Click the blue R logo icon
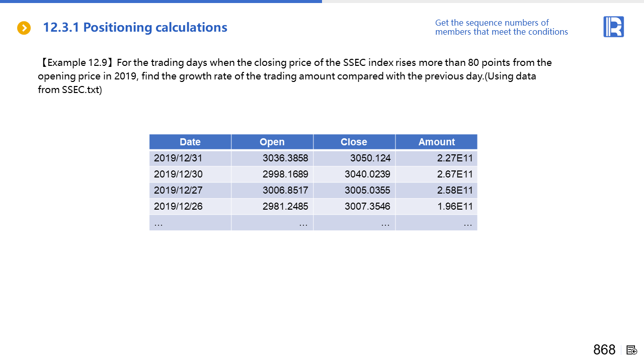The width and height of the screenshot is (644, 362). pyautogui.click(x=613, y=27)
